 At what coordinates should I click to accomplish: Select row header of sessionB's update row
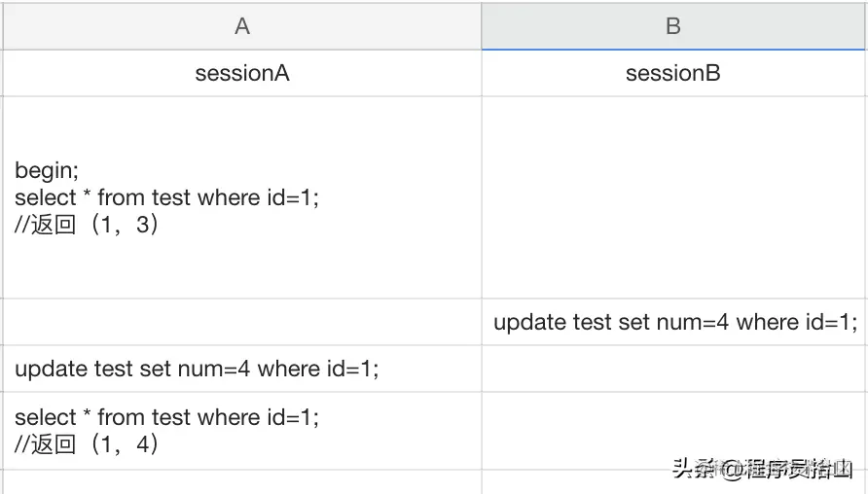click(2, 322)
